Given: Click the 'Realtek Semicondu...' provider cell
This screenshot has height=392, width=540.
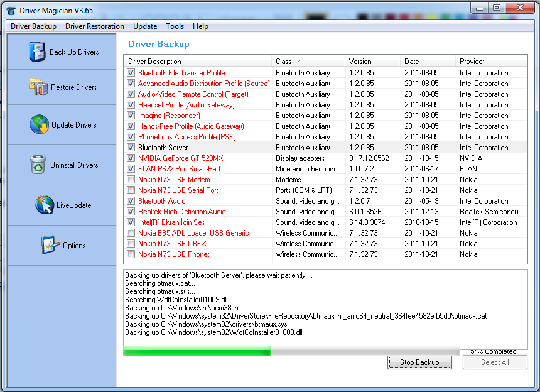Looking at the screenshot, I should coord(492,212).
